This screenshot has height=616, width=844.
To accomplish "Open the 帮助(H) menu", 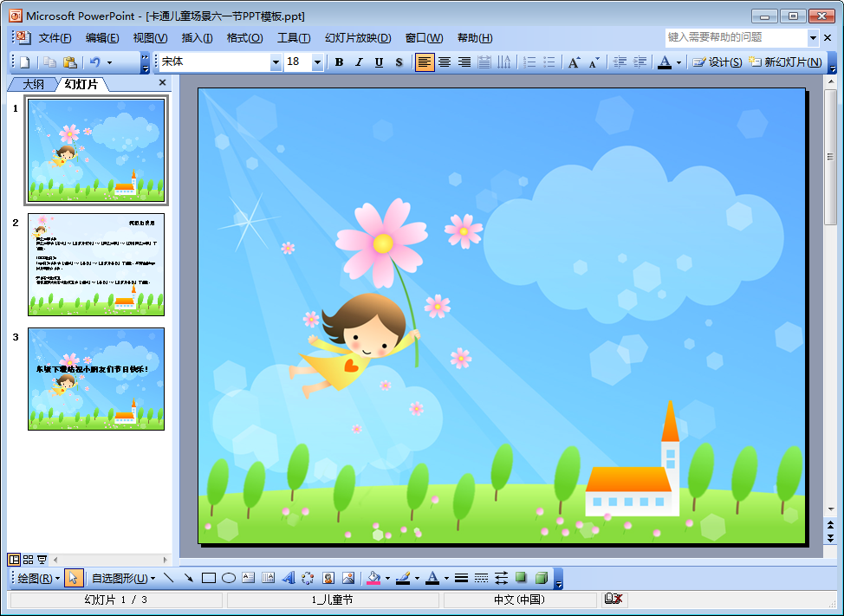I will 475,37.
